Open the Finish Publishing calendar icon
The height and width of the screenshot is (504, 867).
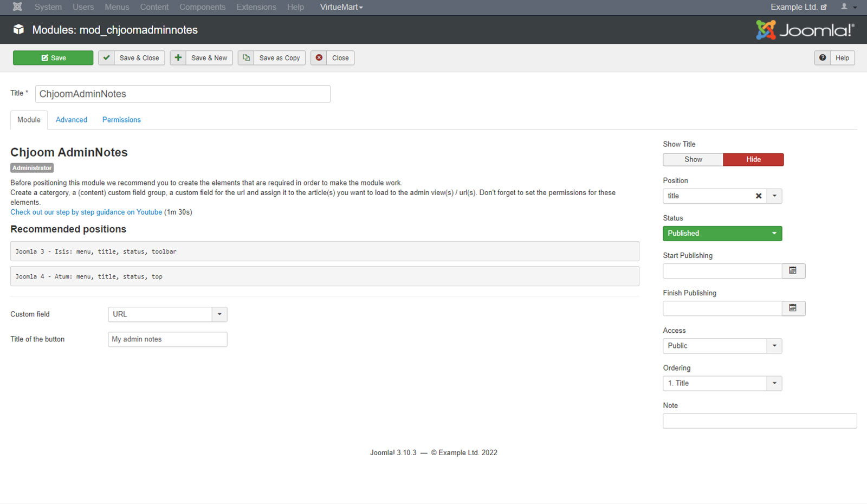click(x=793, y=308)
